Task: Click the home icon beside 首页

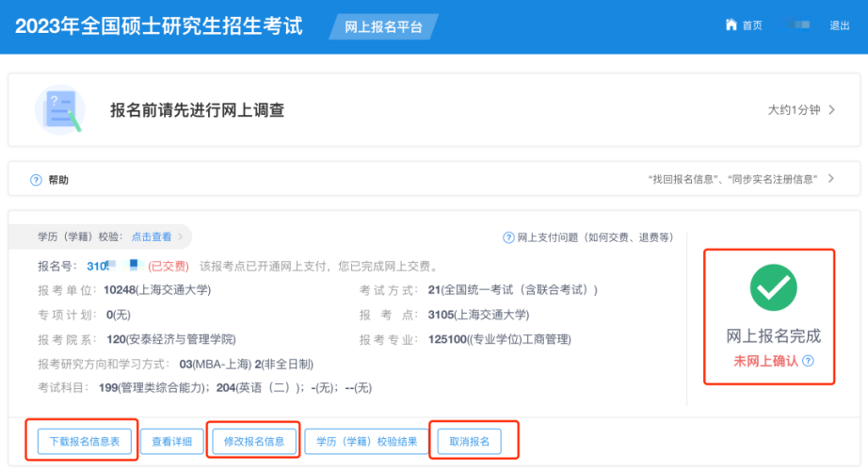Action: point(731,25)
